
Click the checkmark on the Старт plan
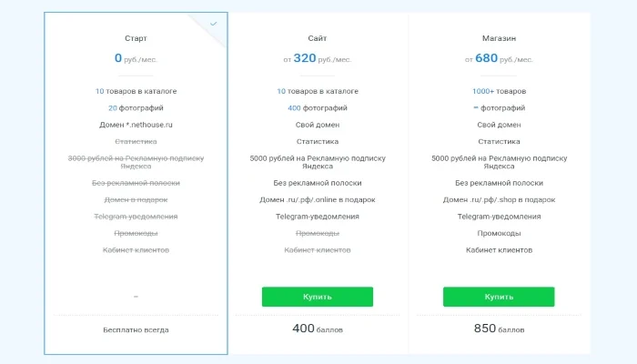213,24
